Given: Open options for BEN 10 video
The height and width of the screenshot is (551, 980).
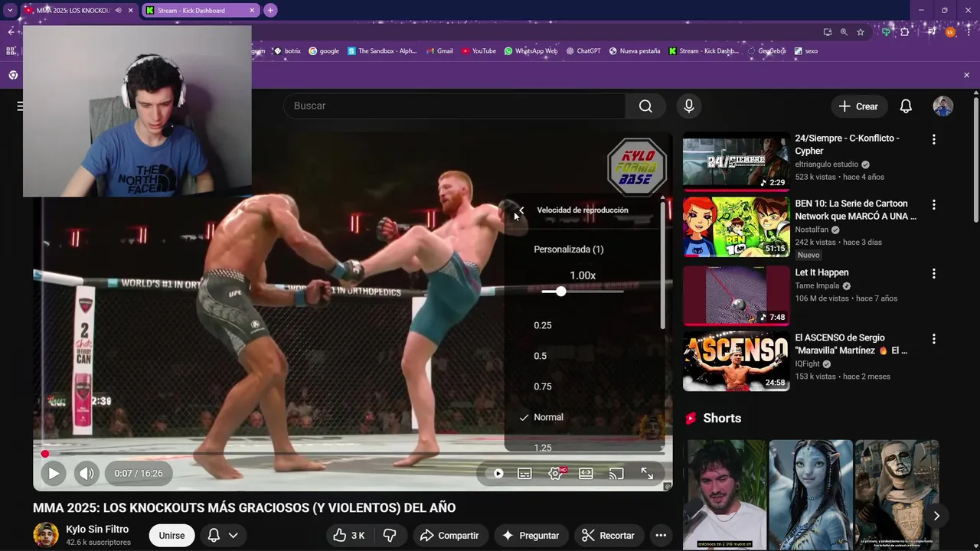Looking at the screenshot, I should pos(933,204).
